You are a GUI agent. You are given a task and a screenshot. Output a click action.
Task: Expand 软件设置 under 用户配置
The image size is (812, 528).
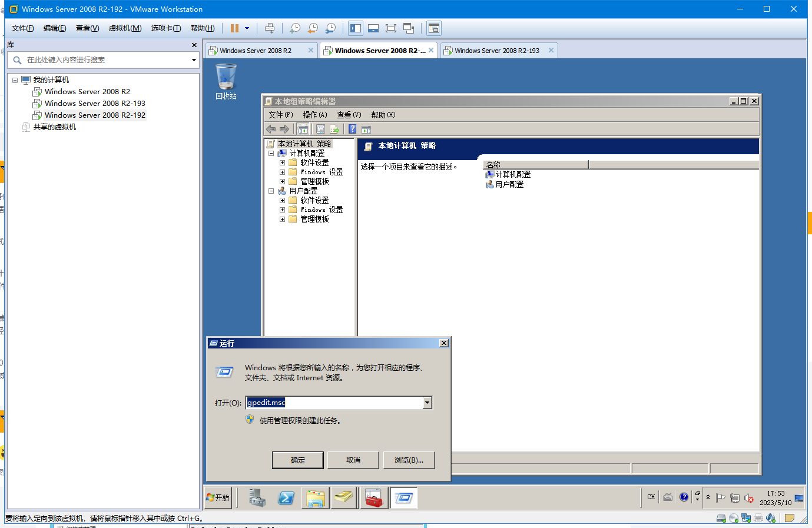(282, 200)
